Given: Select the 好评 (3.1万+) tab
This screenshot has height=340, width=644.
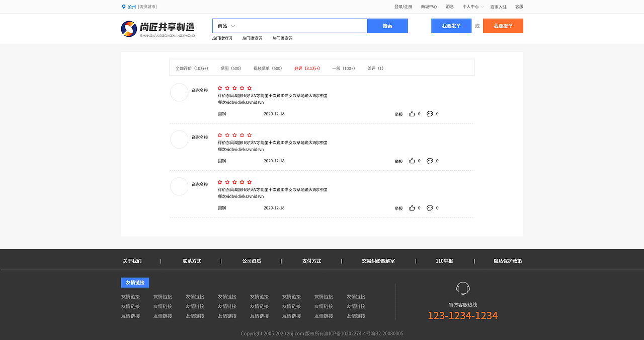Looking at the screenshot, I should point(307,68).
